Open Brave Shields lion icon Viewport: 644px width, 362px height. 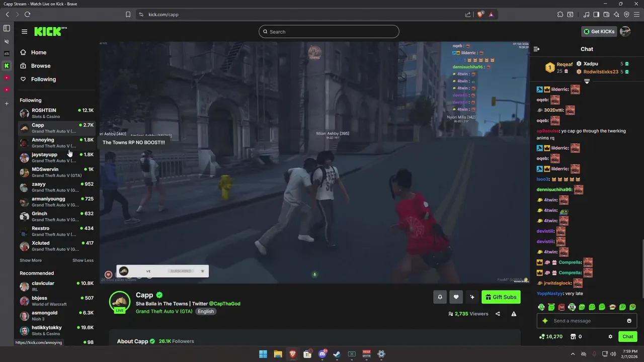(x=480, y=14)
